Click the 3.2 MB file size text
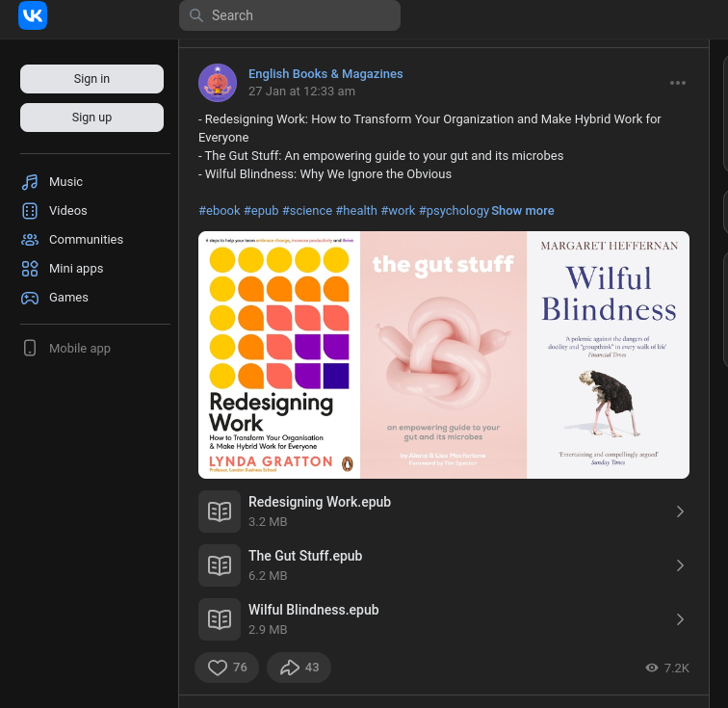 [x=268, y=522]
